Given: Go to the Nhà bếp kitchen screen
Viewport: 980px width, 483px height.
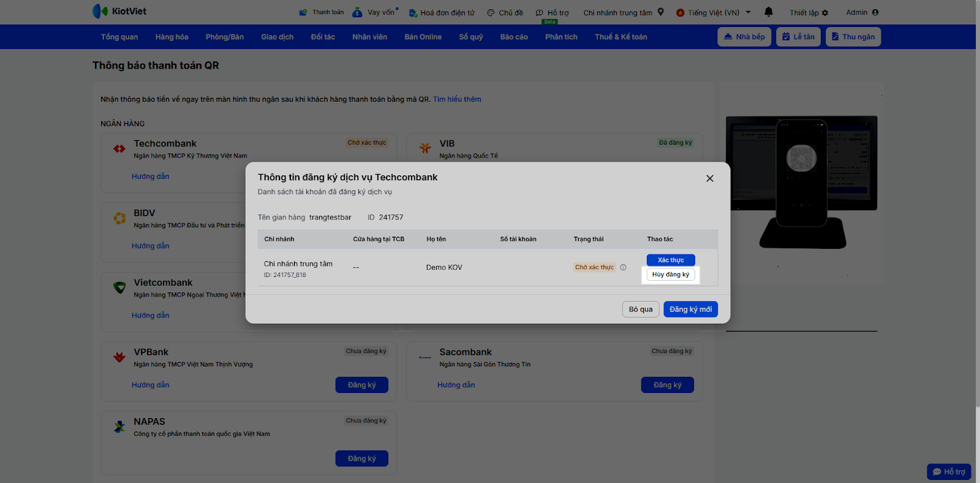Looking at the screenshot, I should (744, 37).
